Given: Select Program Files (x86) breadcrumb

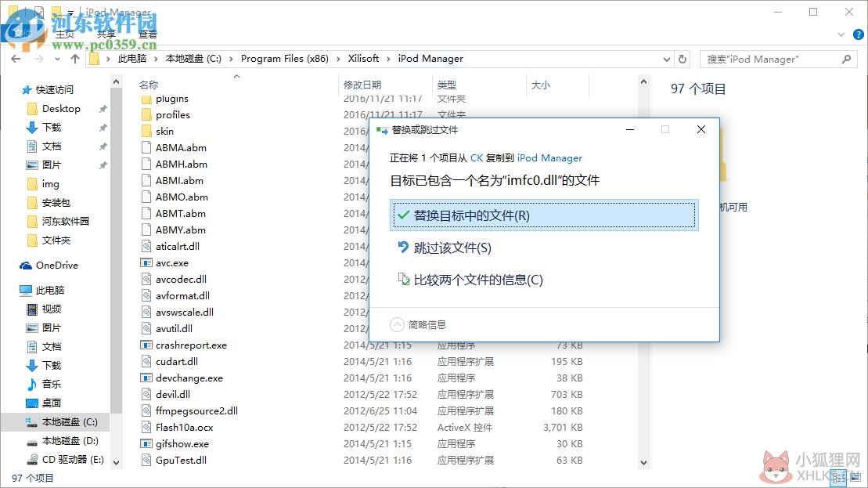Looking at the screenshot, I should click(x=285, y=58).
